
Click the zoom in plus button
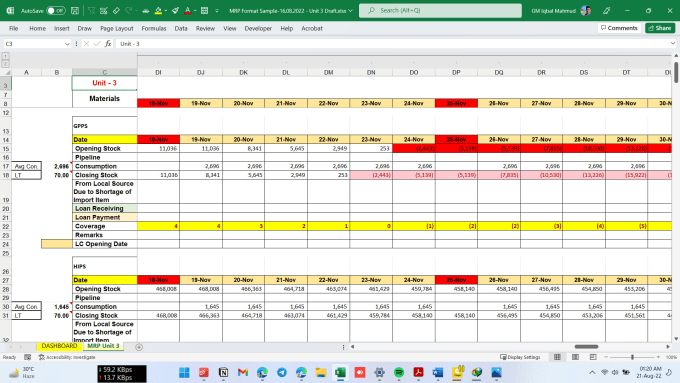point(658,357)
